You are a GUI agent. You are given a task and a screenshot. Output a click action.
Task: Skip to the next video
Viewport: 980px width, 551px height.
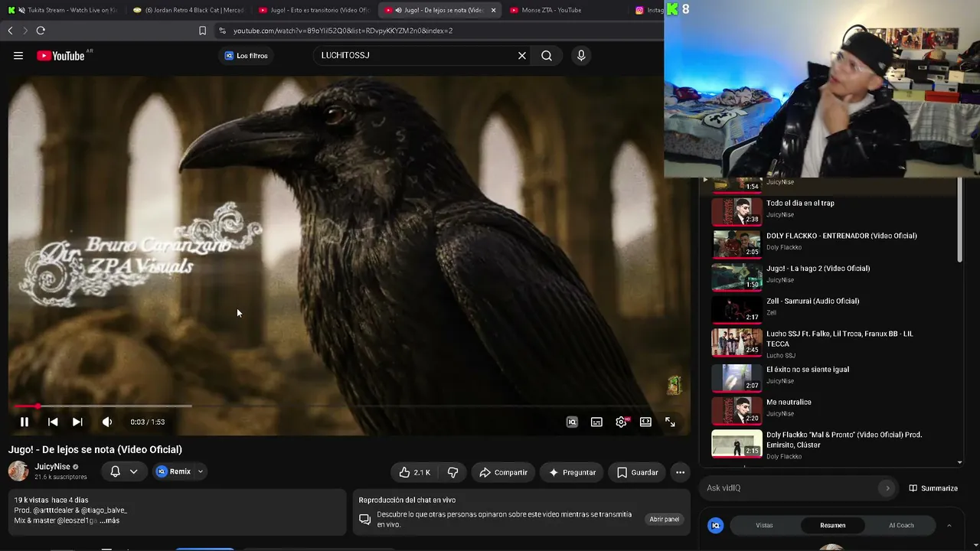(77, 422)
